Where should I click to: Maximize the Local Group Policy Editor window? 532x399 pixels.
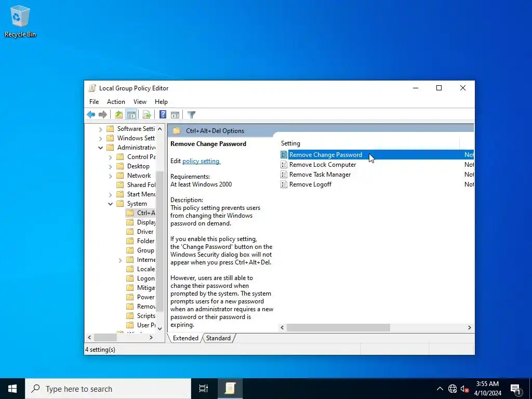(439, 88)
